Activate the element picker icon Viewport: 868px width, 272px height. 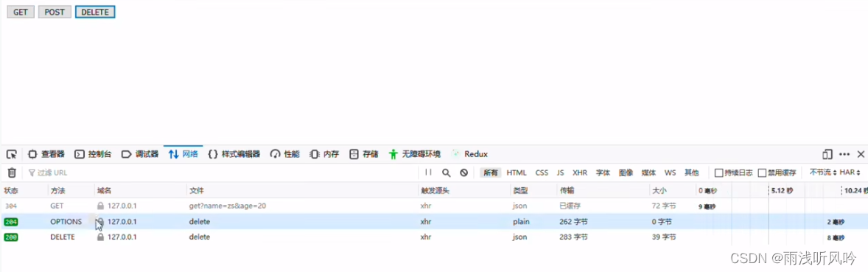tap(12, 154)
